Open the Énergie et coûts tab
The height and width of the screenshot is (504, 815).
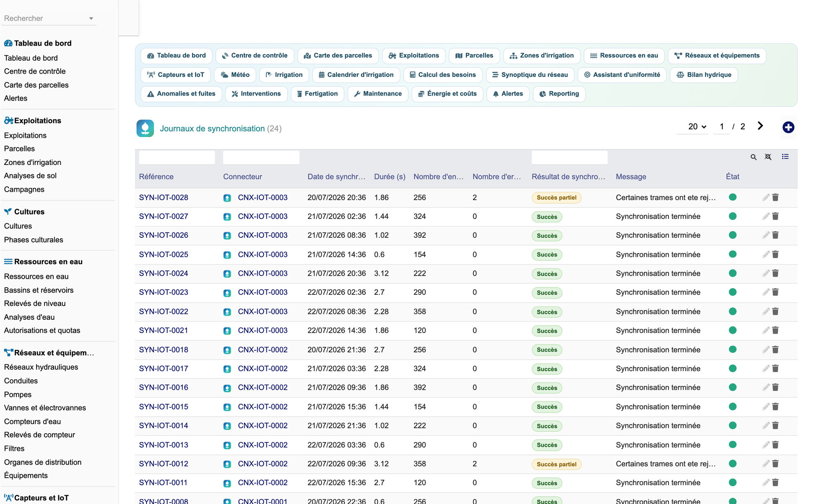tap(447, 94)
